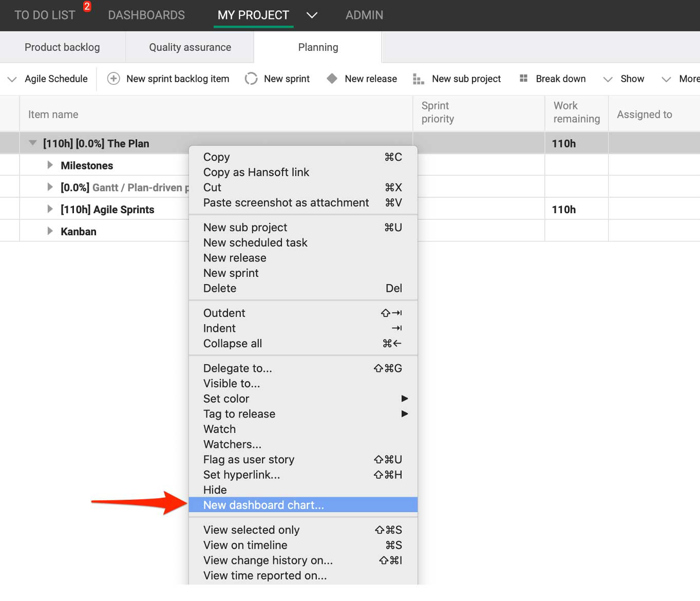This screenshot has height=601, width=700.
Task: Choose Set hyperlink... menu entry
Action: pos(303,475)
